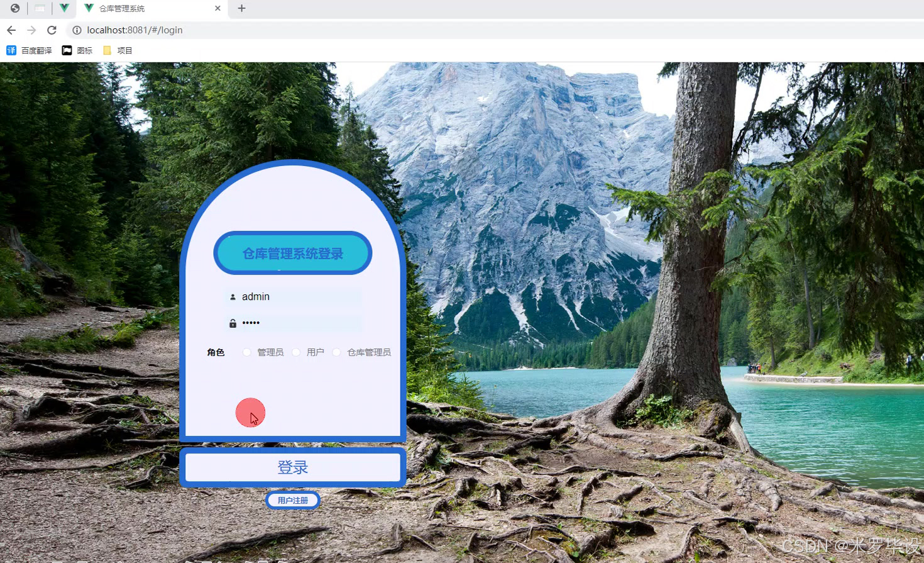This screenshot has width=924, height=563.
Task: Click the 仓库管理系统登录 title banner
Action: (x=293, y=254)
